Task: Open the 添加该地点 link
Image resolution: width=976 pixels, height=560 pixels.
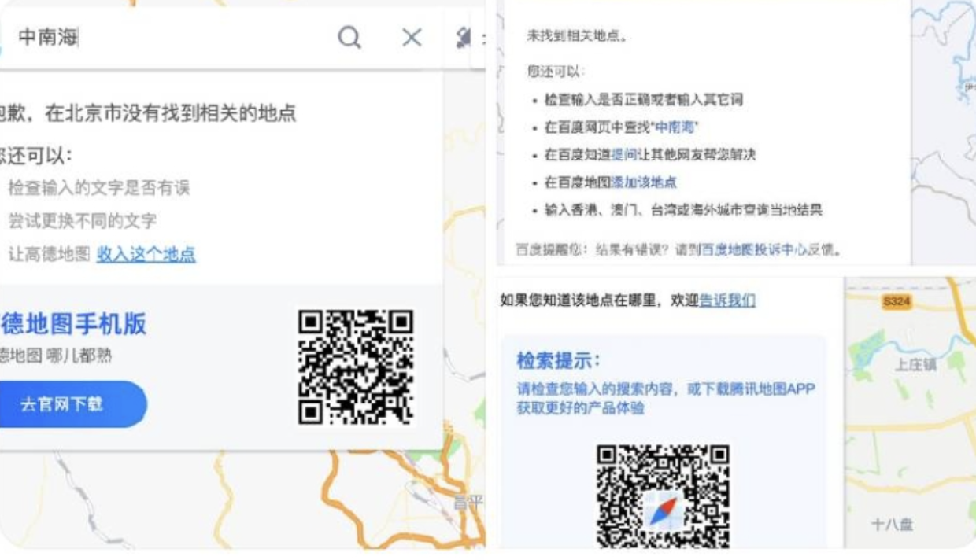Action: [x=644, y=182]
